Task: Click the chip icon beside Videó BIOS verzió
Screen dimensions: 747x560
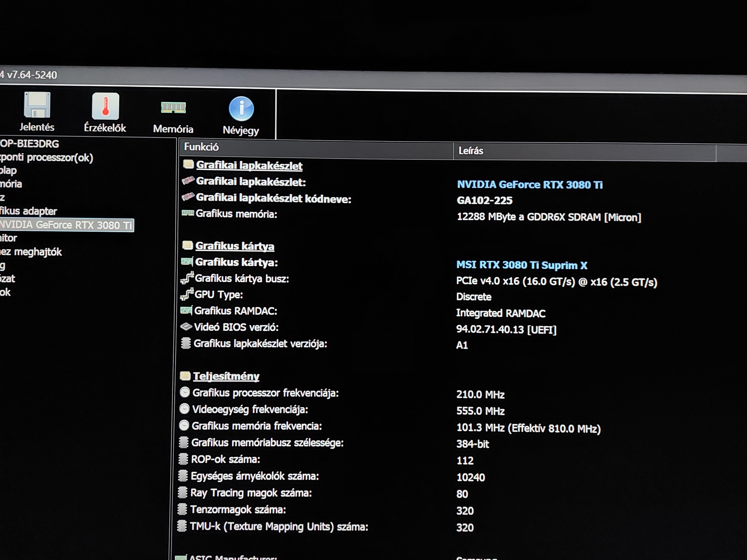Action: [186, 326]
